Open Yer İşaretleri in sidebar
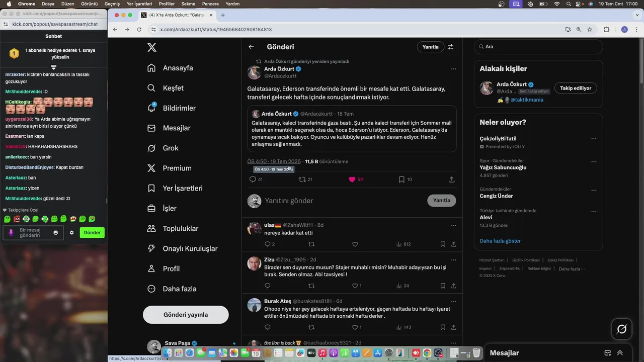644x362 pixels. [x=175, y=189]
